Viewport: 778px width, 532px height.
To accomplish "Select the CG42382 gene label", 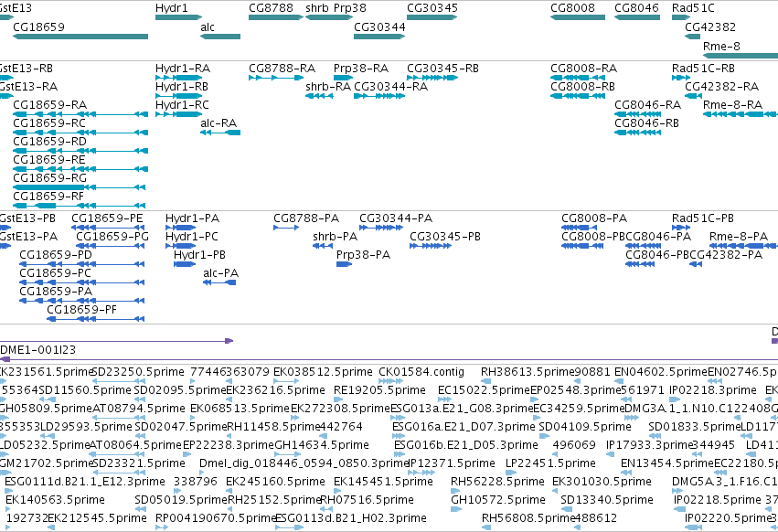I will (710, 27).
